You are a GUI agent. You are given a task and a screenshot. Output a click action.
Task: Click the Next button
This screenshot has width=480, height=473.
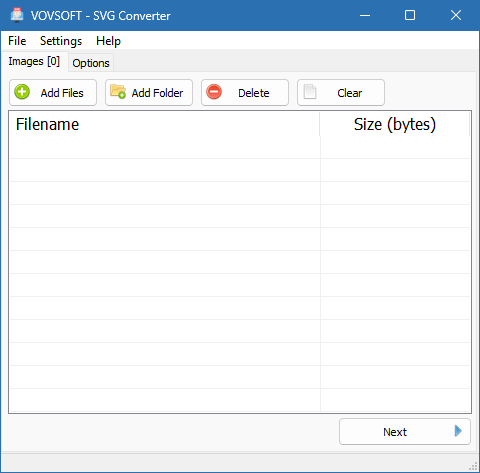(405, 432)
